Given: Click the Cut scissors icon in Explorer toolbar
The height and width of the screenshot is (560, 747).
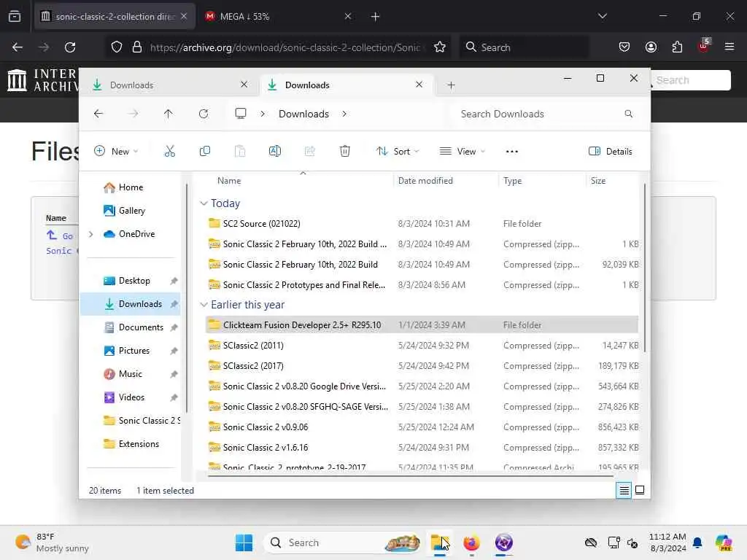Looking at the screenshot, I should [169, 152].
